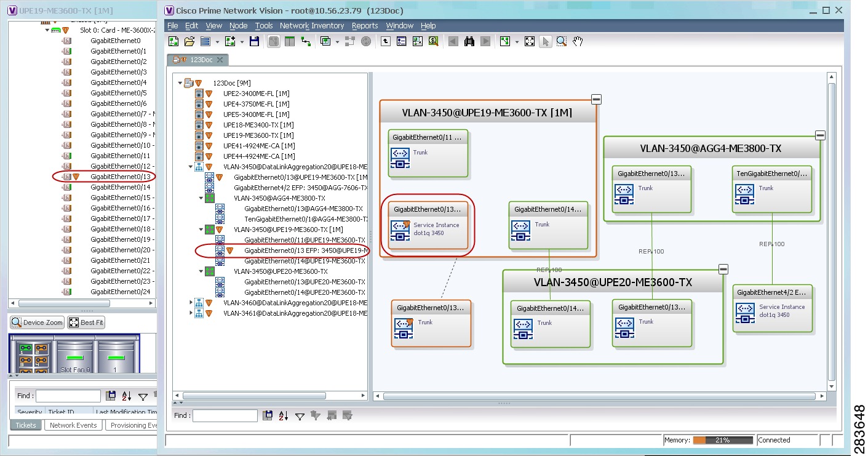The image size is (868, 456).
Task: Save the map with the floppy disk icon
Action: coord(254,41)
